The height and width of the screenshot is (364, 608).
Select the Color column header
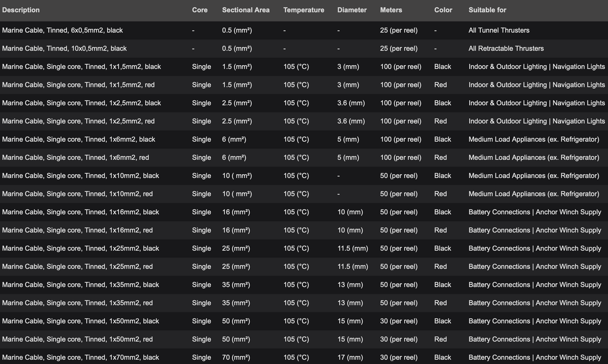443,10
